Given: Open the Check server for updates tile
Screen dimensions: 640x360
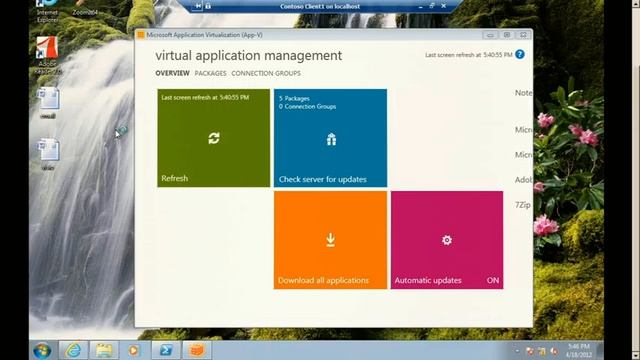Looking at the screenshot, I should (330, 138).
